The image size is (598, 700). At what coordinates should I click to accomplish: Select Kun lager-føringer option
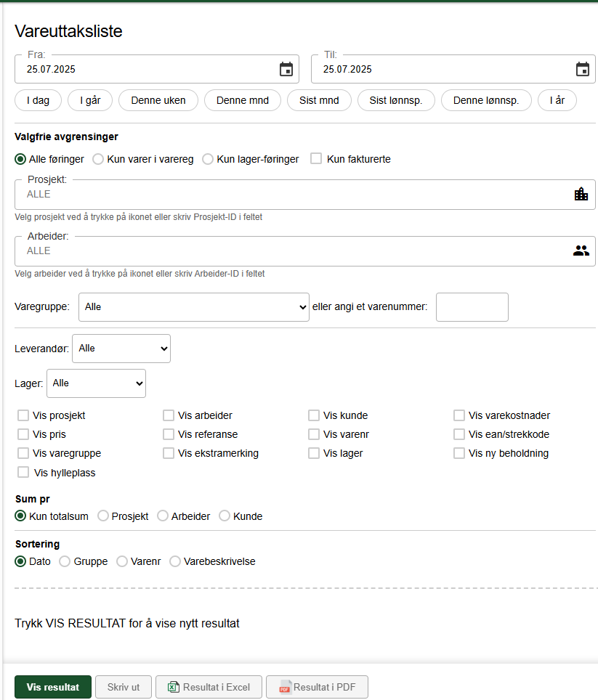(208, 159)
